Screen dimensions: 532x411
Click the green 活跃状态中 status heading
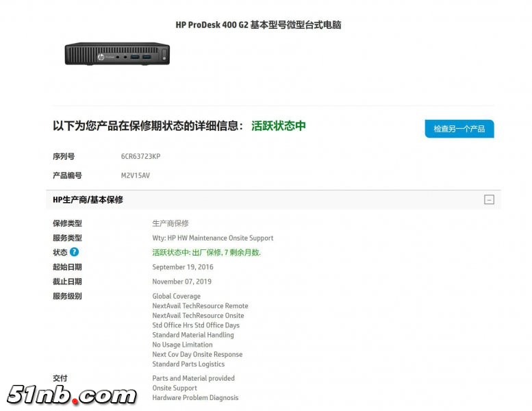pyautogui.click(x=279, y=125)
